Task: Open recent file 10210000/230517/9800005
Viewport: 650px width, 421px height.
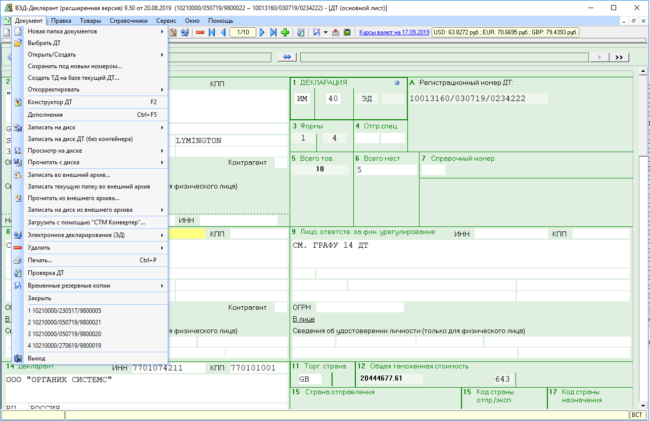Action: 66,311
